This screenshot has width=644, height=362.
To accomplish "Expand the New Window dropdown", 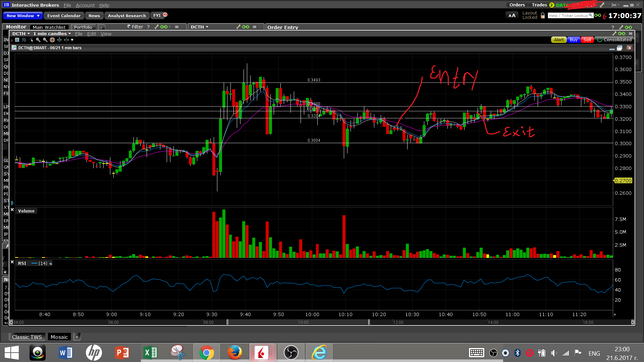I will pos(38,16).
